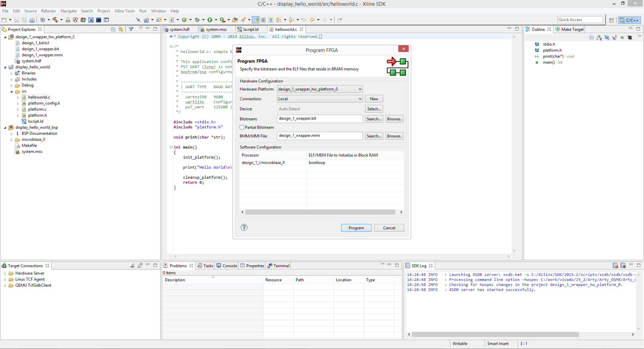Click Browse for the Bitstream file
Image resolution: width=644 pixels, height=349 pixels.
(x=394, y=119)
